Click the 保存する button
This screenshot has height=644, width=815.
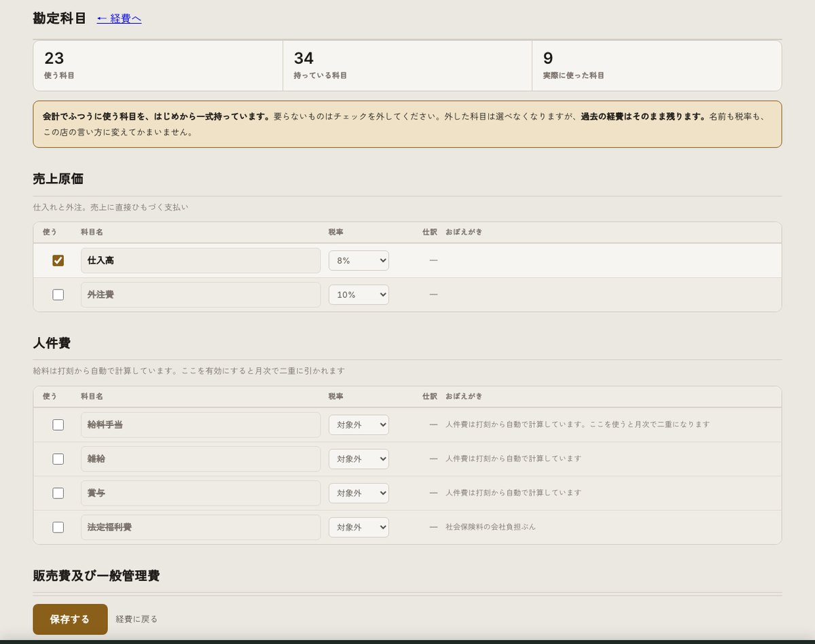pos(70,620)
